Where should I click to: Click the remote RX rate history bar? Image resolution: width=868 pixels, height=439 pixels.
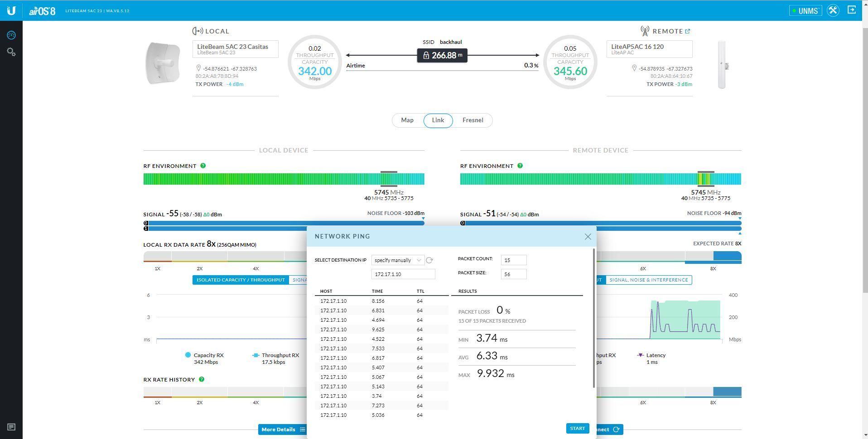(669, 392)
